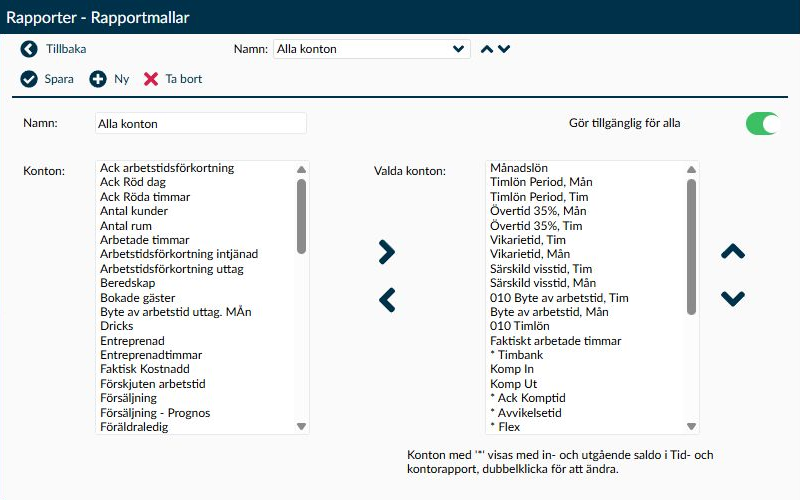Go to previous template with up arrow beside Namn
The height and width of the screenshot is (500, 800).
[487, 49]
